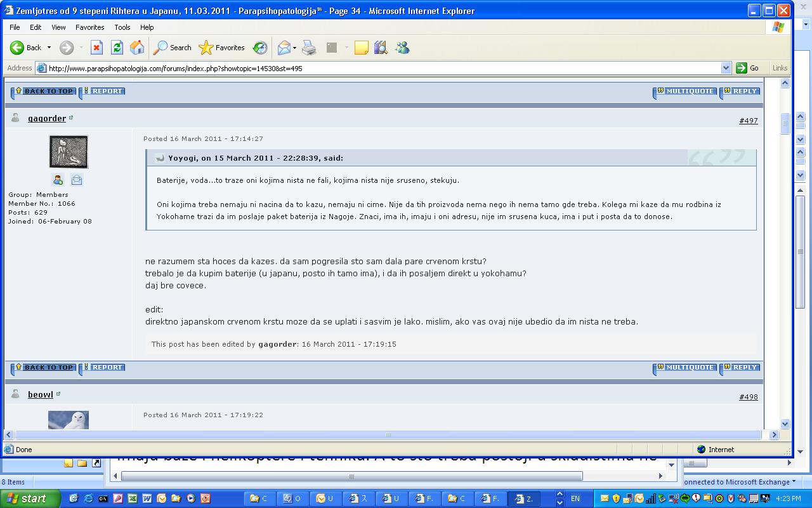Click the yellow Discuss note icon
The image size is (812, 508).
[362, 48]
